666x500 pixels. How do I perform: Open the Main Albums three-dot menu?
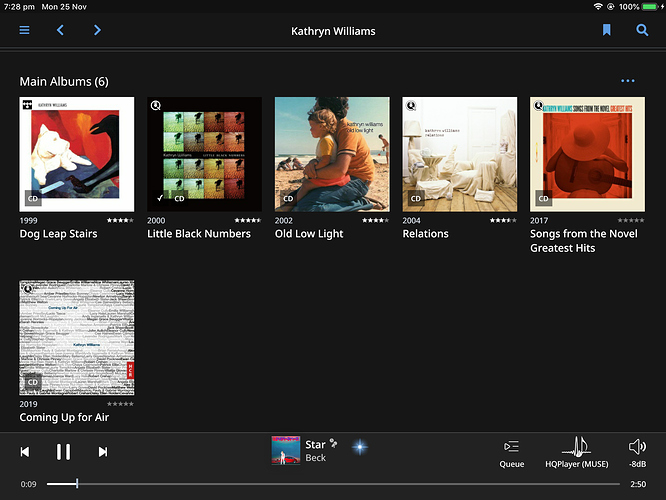[x=628, y=81]
